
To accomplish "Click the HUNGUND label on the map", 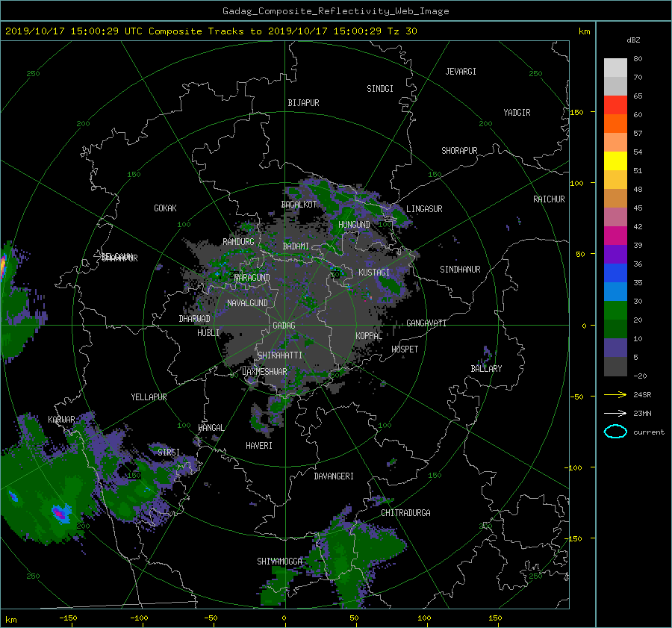I will coord(354,225).
